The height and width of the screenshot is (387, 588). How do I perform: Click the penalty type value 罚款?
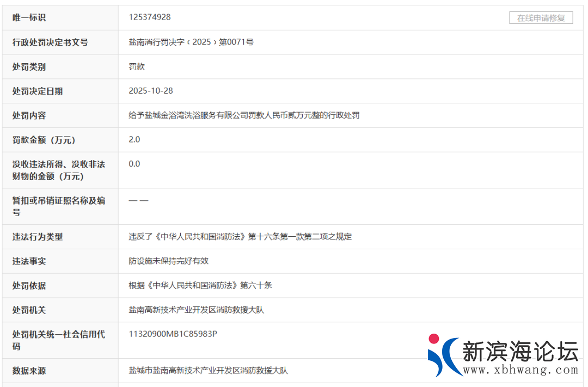[x=137, y=66]
